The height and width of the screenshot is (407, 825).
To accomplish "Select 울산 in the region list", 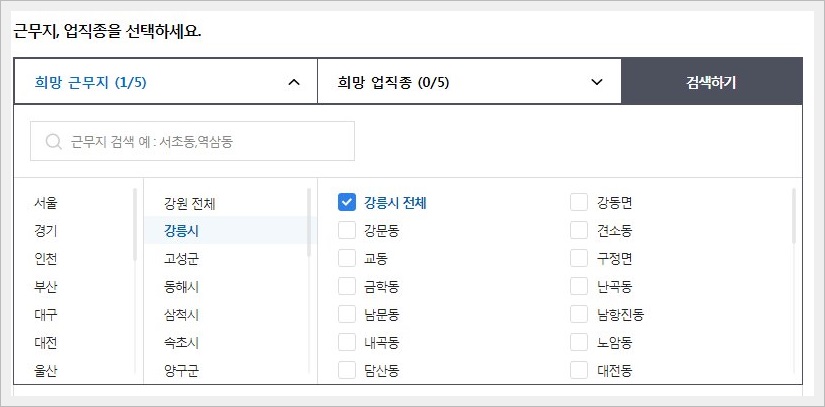I will 46,370.
